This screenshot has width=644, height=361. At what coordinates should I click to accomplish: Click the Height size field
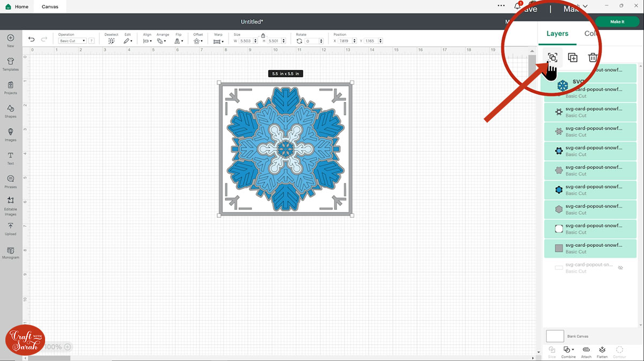click(274, 41)
